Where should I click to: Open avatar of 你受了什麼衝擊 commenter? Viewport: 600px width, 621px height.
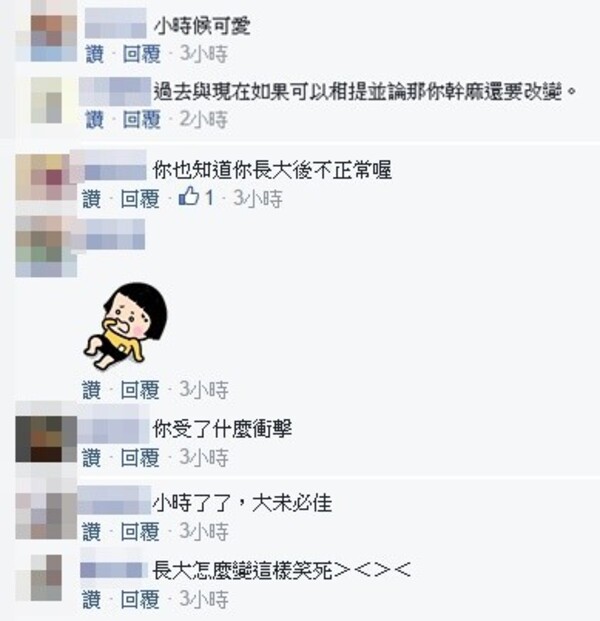pyautogui.click(x=46, y=439)
